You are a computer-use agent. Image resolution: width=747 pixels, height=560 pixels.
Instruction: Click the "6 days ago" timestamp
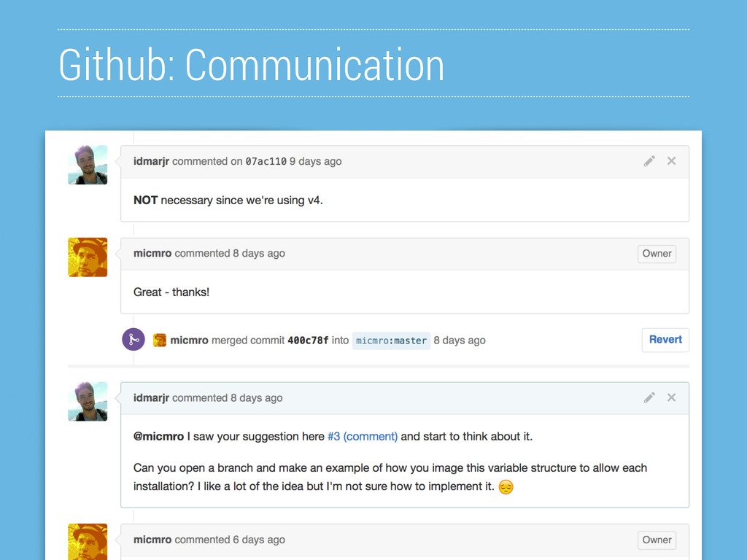pos(259,540)
